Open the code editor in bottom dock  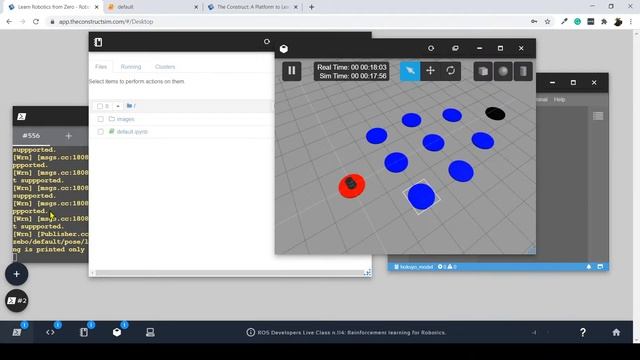tap(50, 332)
